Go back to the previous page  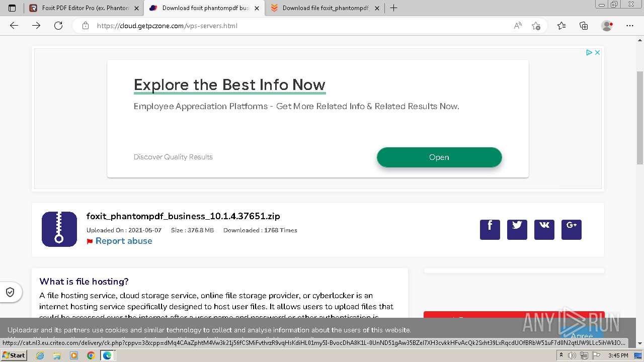pos(14,26)
